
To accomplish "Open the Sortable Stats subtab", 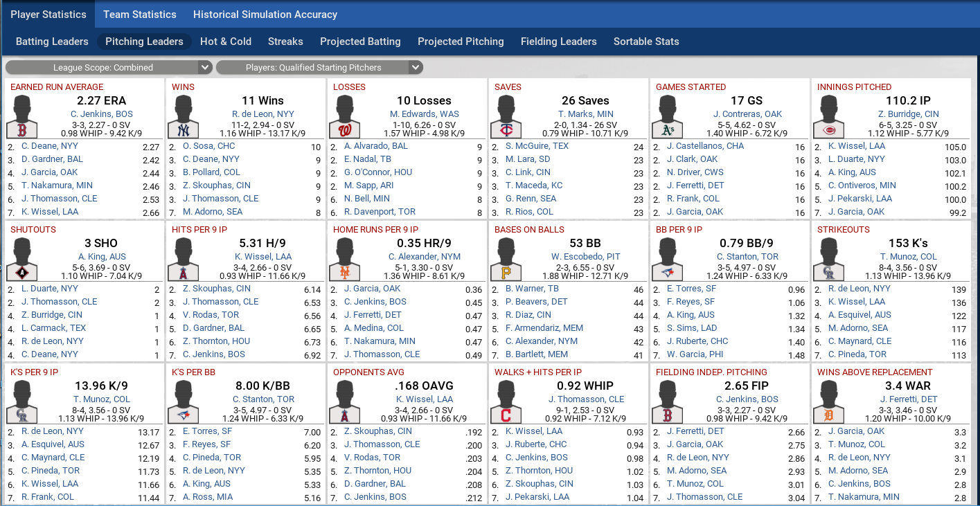I will tap(646, 42).
